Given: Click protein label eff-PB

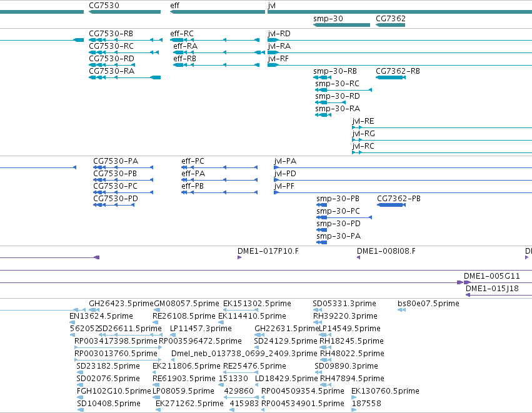Looking at the screenshot, I should click(x=193, y=186).
